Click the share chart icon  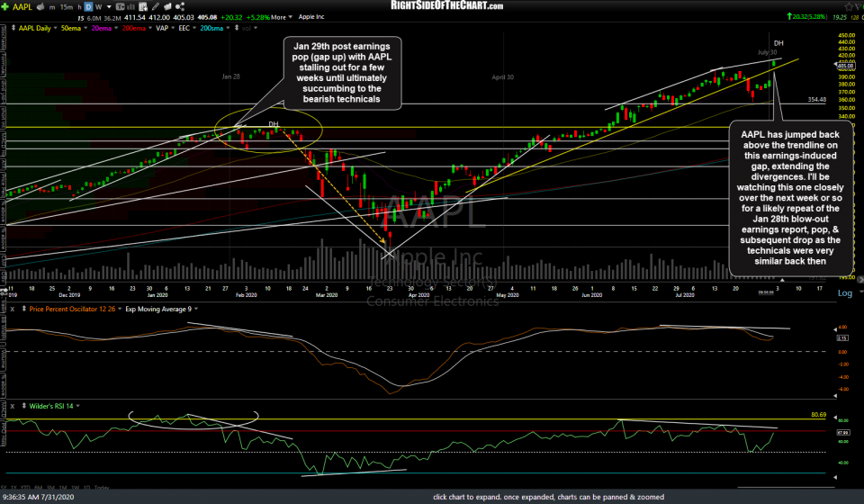[x=180, y=6]
